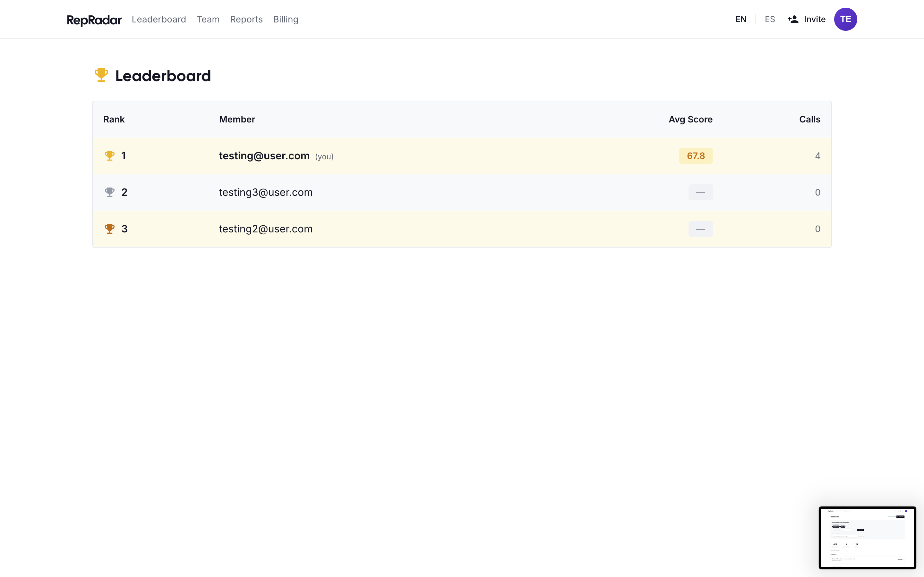
Task: Click the silver trophy in rank 2 row
Action: point(110,192)
